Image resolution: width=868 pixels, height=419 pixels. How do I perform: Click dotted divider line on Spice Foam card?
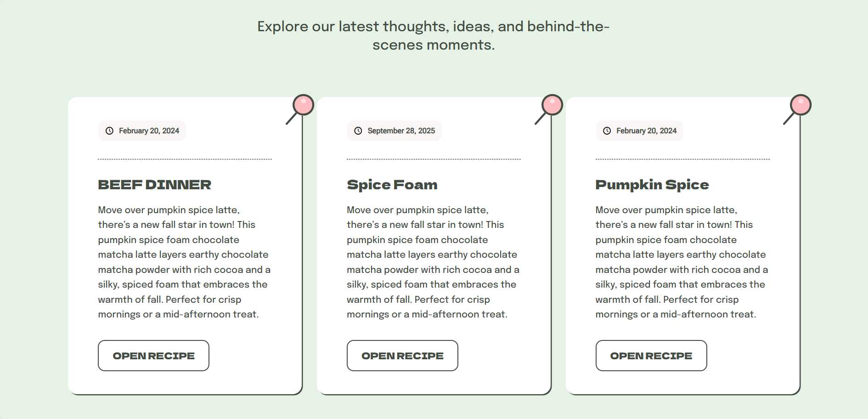pos(434,159)
